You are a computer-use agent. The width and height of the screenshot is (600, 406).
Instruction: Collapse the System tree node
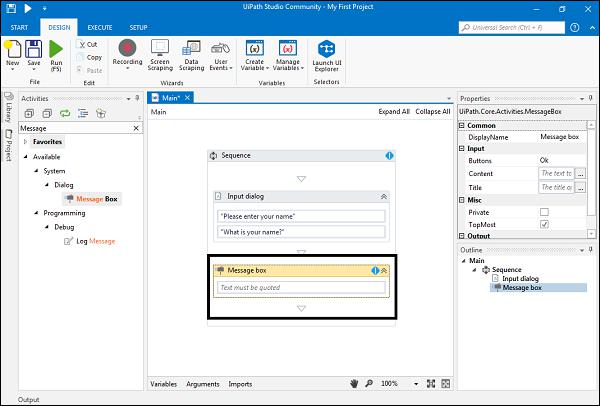pyautogui.click(x=36, y=171)
